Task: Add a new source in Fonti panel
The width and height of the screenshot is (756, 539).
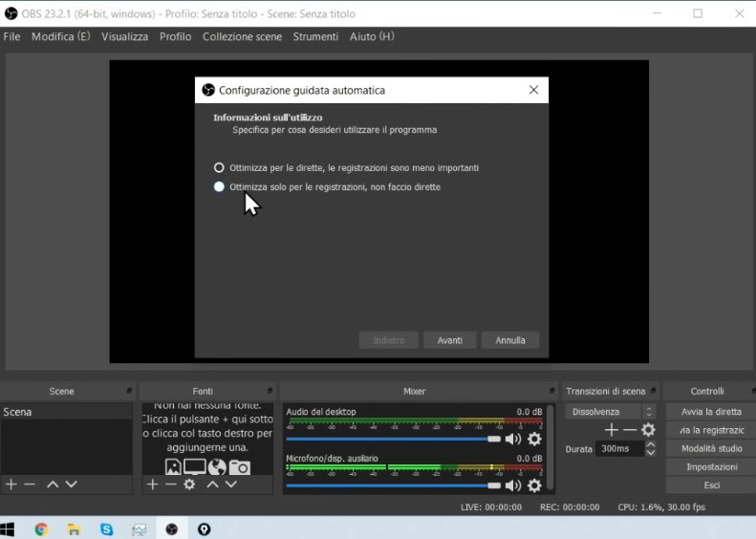Action: pyautogui.click(x=152, y=485)
